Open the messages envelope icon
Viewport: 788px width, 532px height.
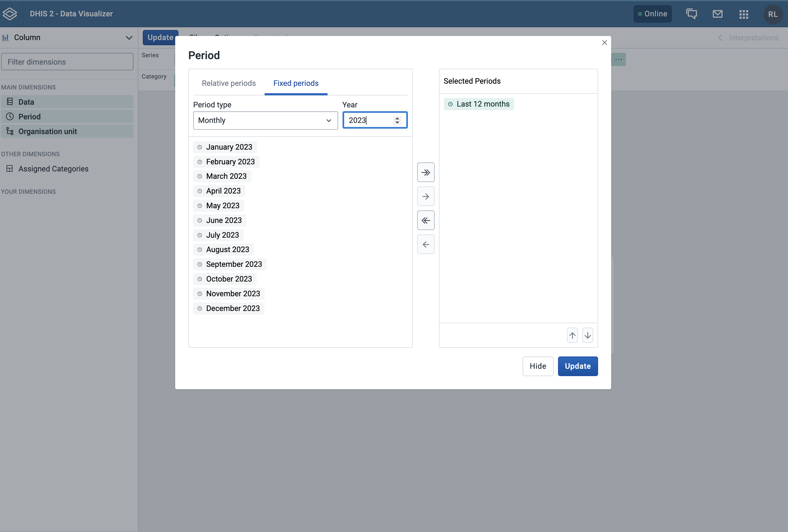click(x=717, y=14)
